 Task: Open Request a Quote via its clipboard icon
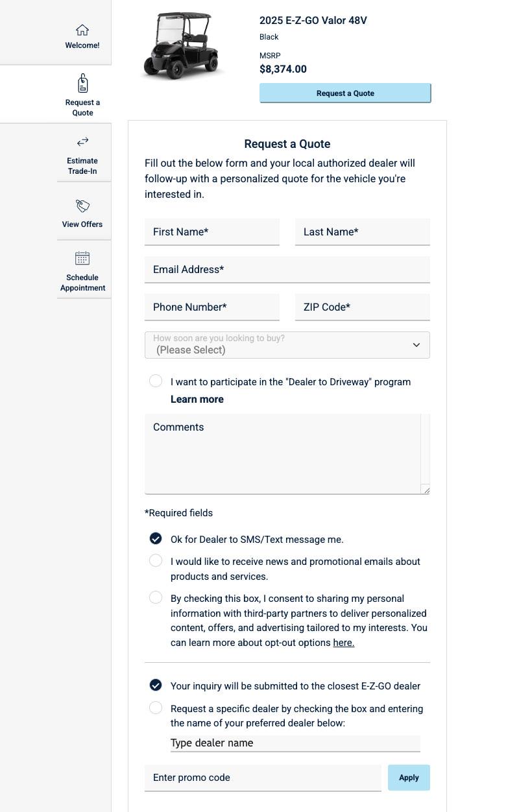click(x=82, y=82)
